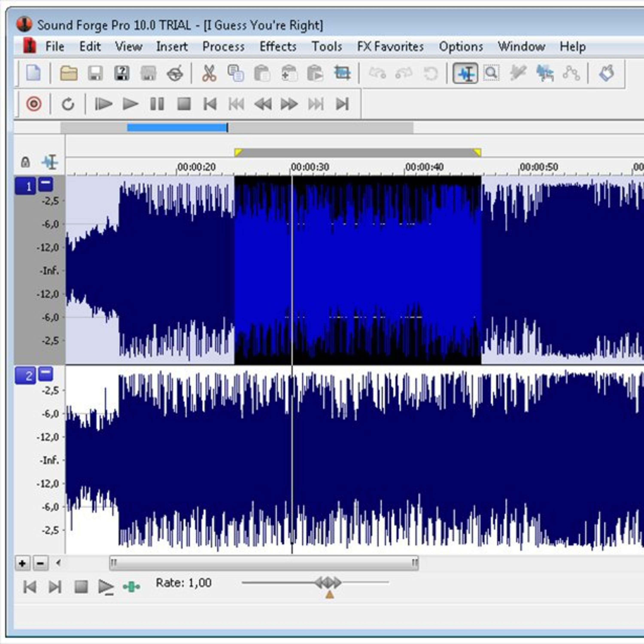Toggle the lock icon beside the ruler
Screen dimensions: 644x644
(x=25, y=162)
